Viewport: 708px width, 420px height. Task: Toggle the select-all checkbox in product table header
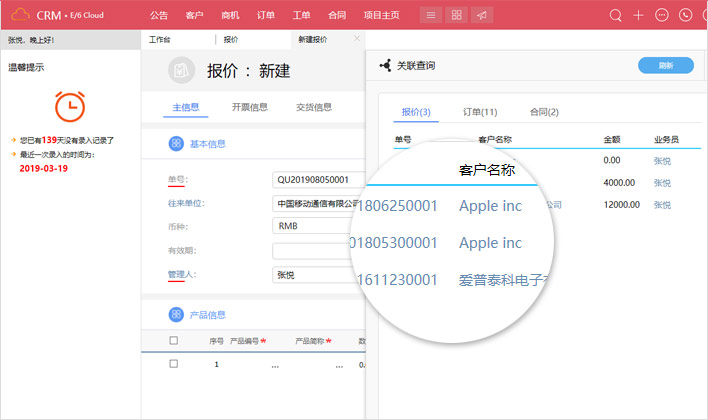click(x=174, y=341)
